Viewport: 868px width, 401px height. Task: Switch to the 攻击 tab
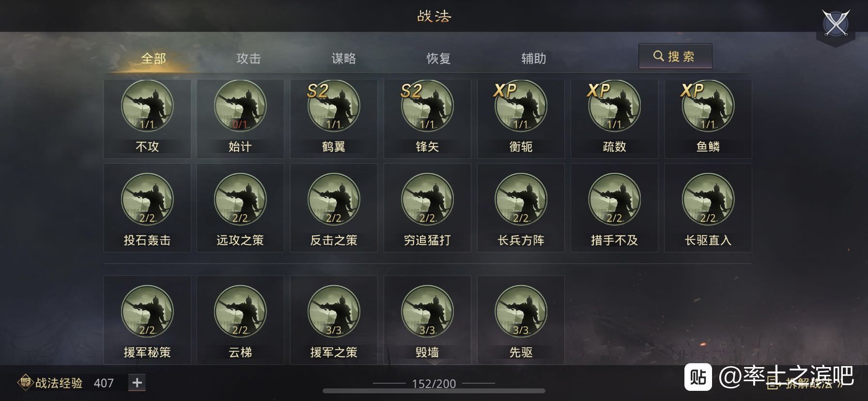248,59
